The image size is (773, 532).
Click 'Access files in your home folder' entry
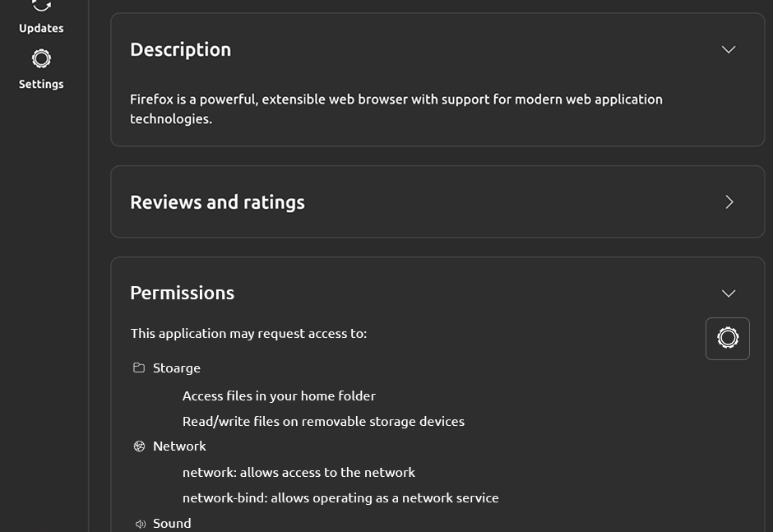tap(279, 396)
